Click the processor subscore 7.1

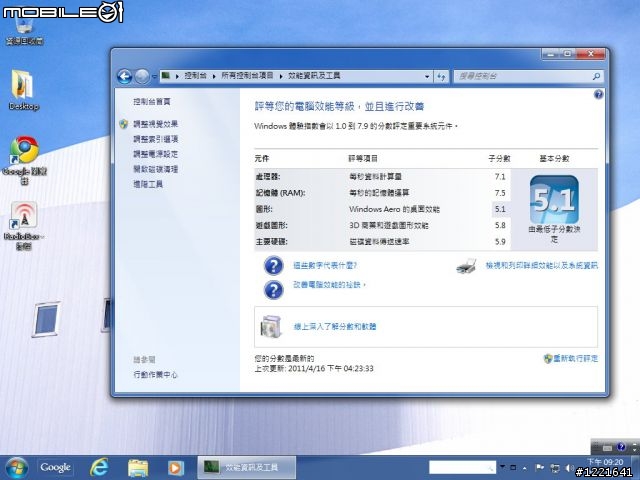[x=500, y=177]
